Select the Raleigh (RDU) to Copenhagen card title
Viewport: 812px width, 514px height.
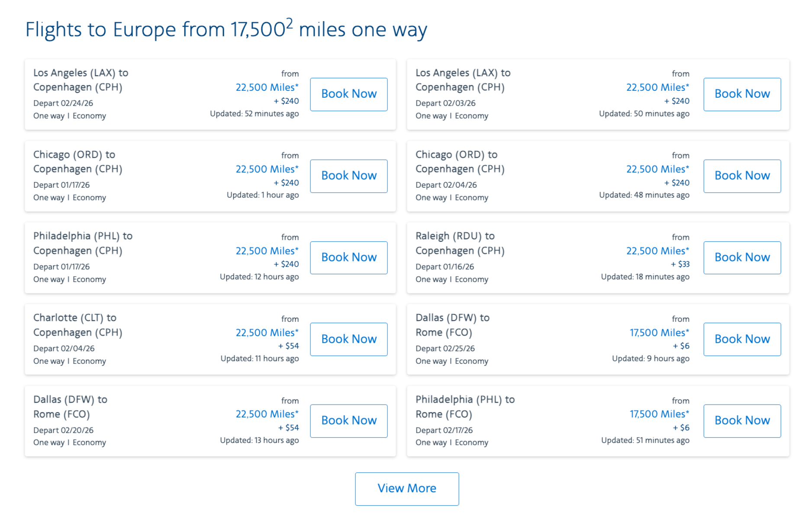click(460, 243)
